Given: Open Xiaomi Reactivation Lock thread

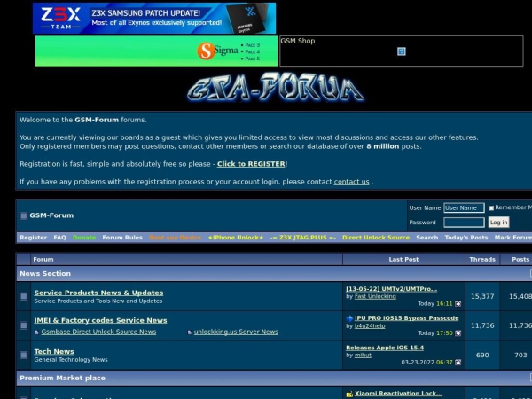Looking at the screenshot, I should coord(399,393).
